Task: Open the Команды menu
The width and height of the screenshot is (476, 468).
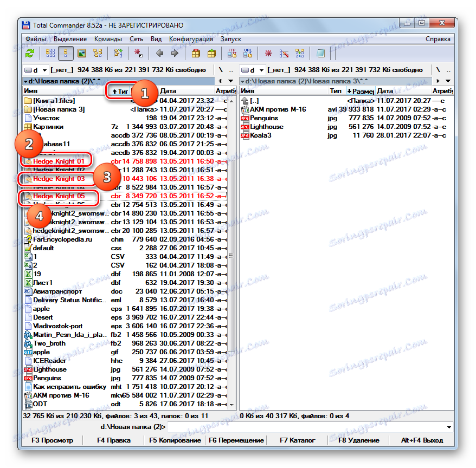Action: click(x=108, y=39)
